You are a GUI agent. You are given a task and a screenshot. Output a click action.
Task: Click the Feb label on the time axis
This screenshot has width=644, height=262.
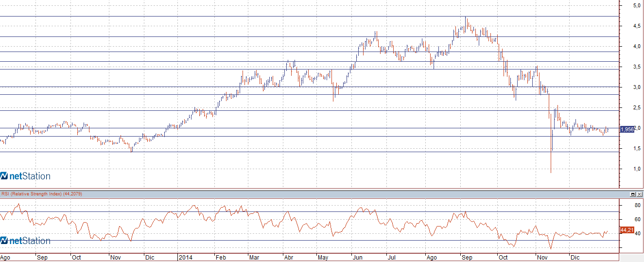(x=220, y=257)
